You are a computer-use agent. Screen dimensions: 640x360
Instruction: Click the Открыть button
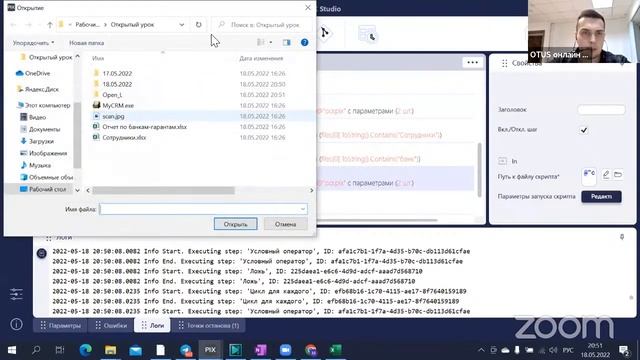tap(236, 224)
